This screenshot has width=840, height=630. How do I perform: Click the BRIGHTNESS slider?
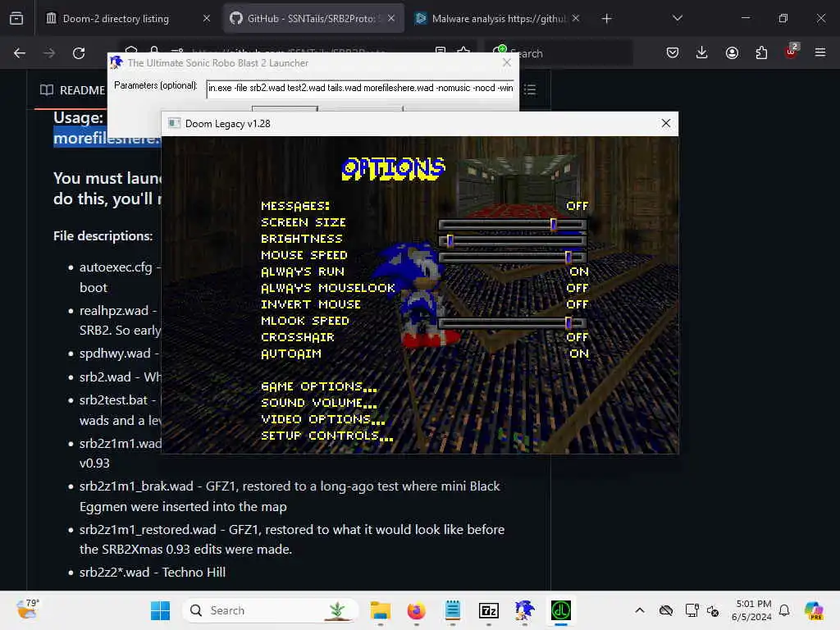tap(512, 240)
